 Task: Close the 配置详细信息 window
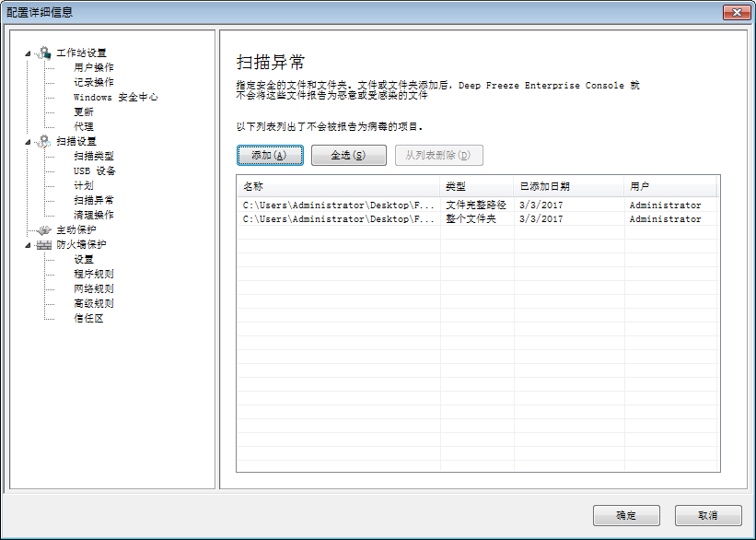click(x=735, y=12)
